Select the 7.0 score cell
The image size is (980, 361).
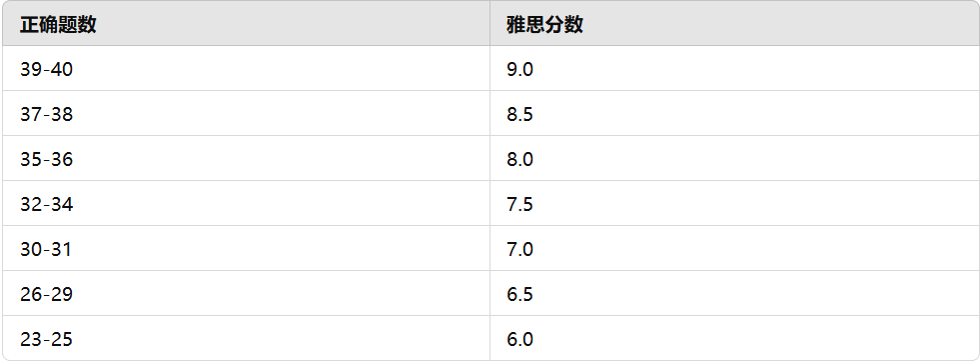[x=733, y=248]
